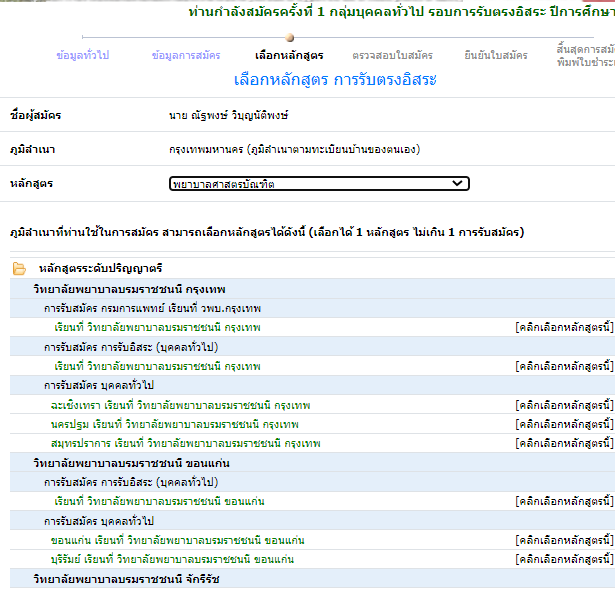615x589 pixels.
Task: Choose the สมุทรปราการ course link
Action: coord(564,444)
